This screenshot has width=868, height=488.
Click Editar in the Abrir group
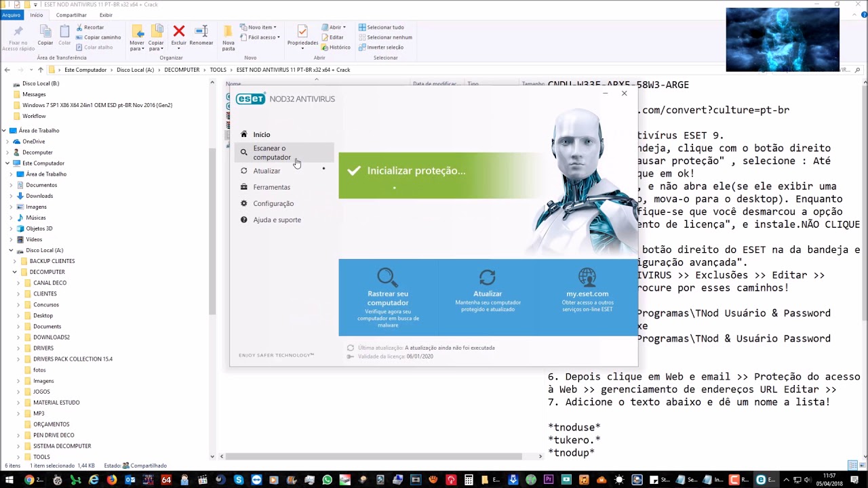click(x=332, y=37)
